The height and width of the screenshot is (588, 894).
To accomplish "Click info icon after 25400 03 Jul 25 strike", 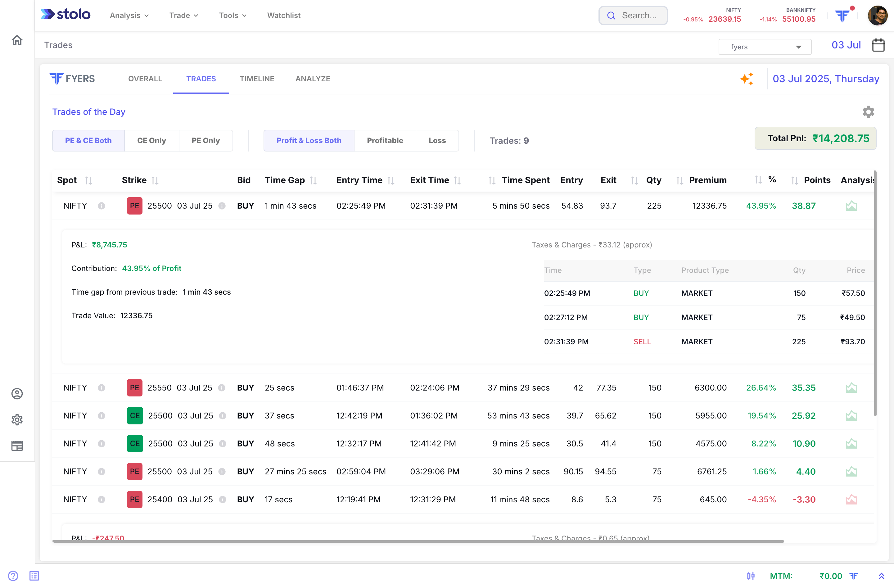I will (x=222, y=499).
